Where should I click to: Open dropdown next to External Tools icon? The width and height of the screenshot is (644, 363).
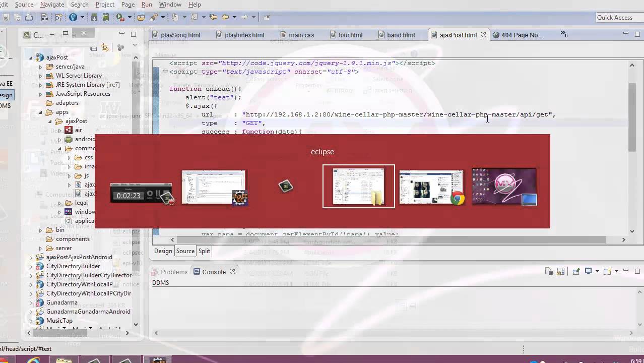coord(130,18)
